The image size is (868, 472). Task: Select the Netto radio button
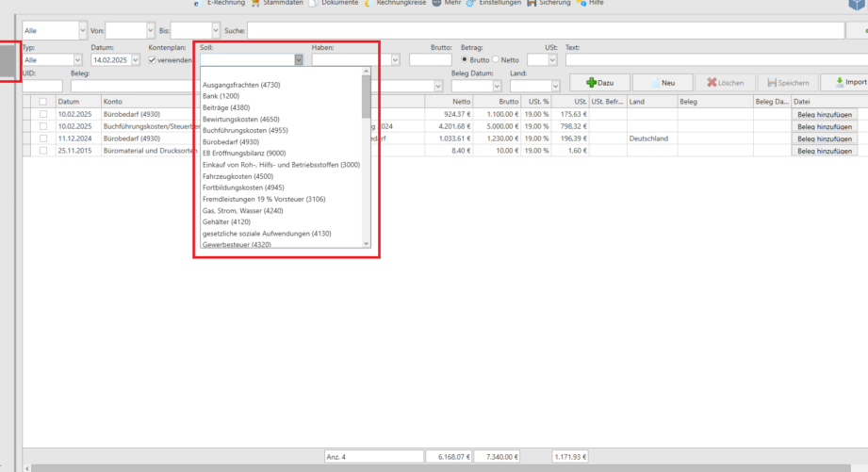pos(496,59)
